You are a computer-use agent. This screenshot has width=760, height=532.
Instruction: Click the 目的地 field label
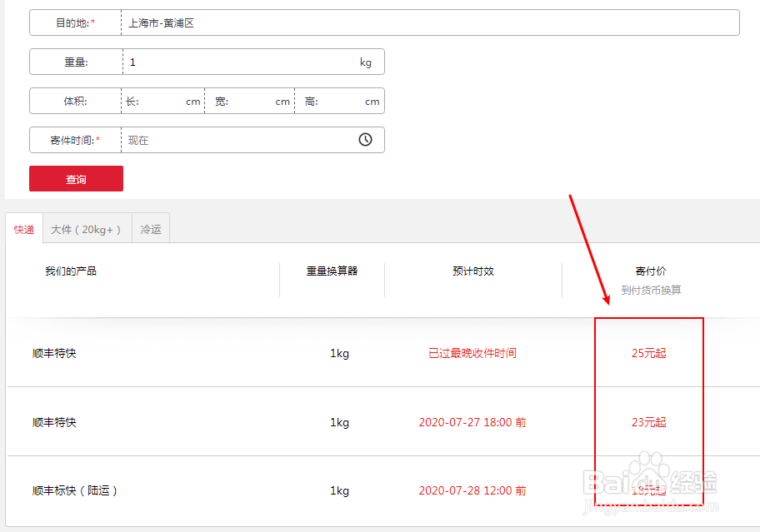(x=75, y=22)
